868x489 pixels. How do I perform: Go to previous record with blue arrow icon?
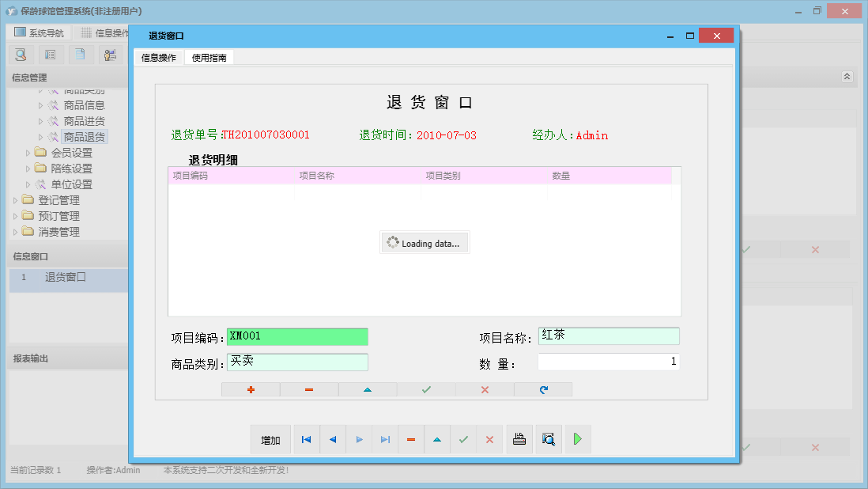coord(332,439)
